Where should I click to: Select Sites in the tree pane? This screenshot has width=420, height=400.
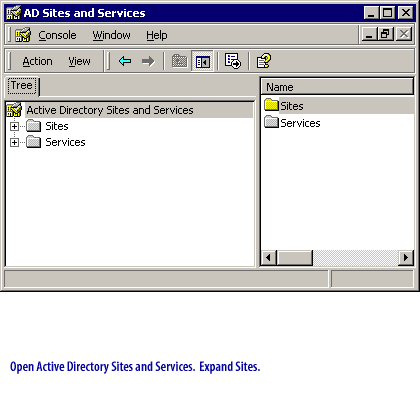(x=57, y=126)
